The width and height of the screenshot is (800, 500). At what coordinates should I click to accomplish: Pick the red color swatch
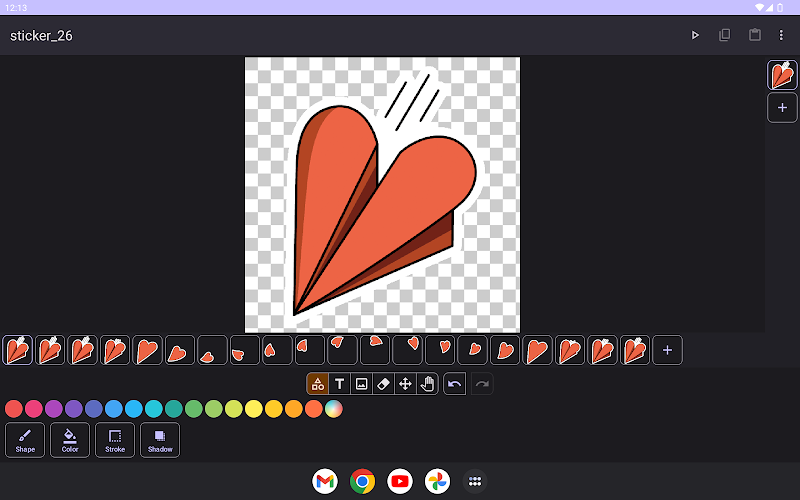(14, 409)
